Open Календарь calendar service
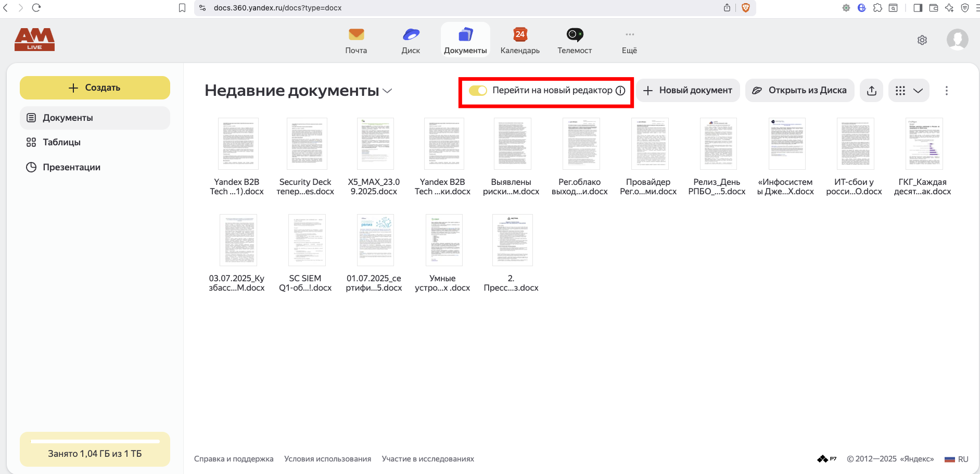Image resolution: width=980 pixels, height=474 pixels. point(520,40)
